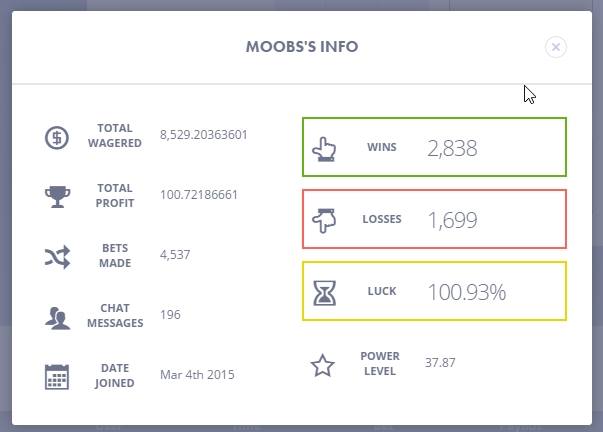Click the shuffle arrows Bets Made icon
Image resolution: width=603 pixels, height=432 pixels.
click(57, 256)
